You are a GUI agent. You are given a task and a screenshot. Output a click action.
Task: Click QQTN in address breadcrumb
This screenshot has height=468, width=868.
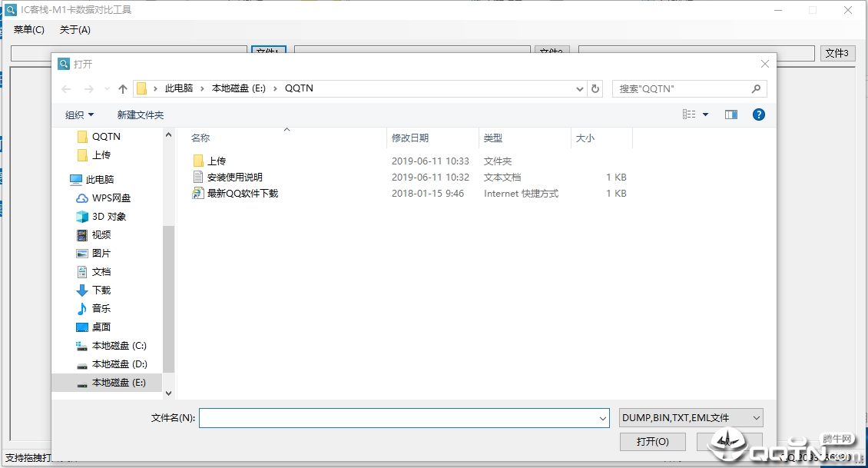pos(299,88)
